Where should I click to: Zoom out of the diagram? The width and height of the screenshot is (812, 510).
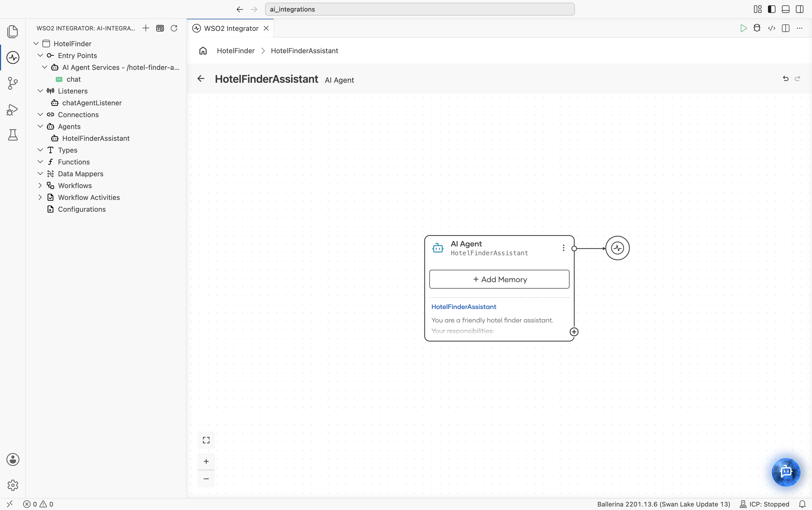point(206,479)
